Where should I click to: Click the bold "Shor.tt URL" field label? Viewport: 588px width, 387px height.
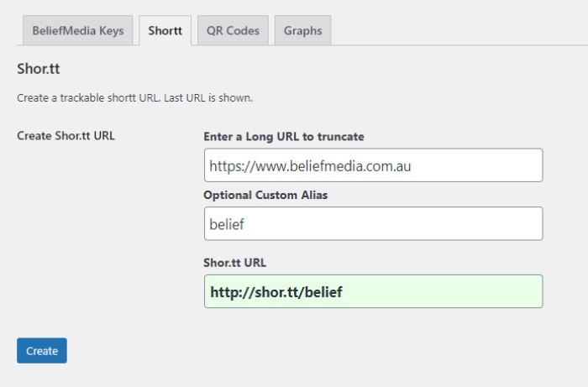pos(235,262)
